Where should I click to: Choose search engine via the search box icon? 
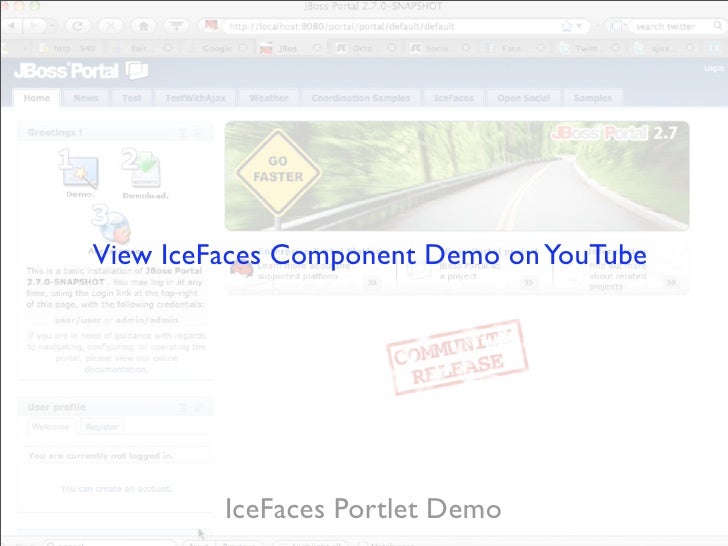[x=618, y=26]
